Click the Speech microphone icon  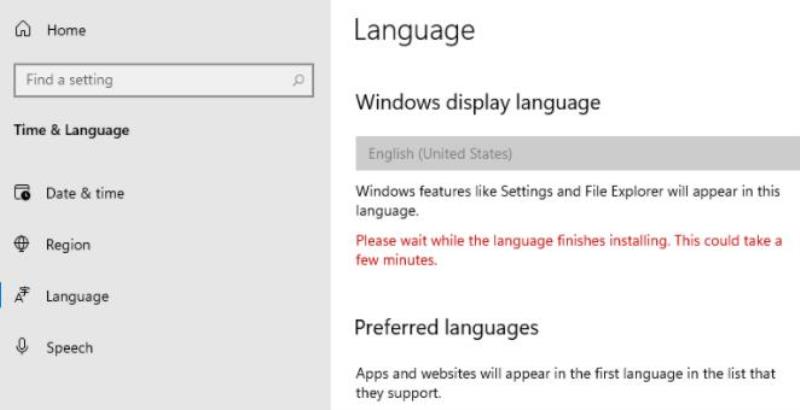click(21, 347)
